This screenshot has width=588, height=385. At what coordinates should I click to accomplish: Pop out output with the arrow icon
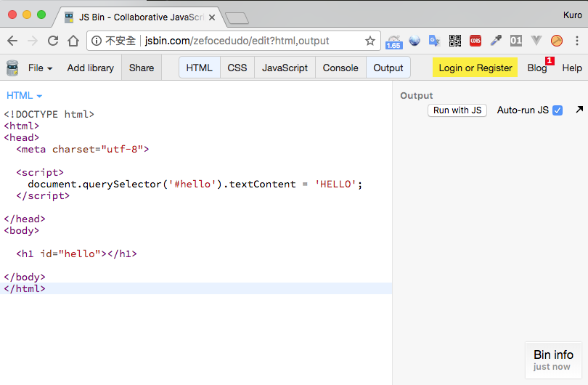579,110
